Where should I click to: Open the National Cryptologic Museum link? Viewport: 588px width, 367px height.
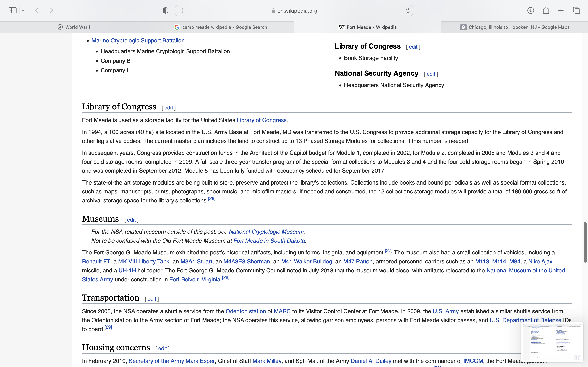tap(266, 232)
